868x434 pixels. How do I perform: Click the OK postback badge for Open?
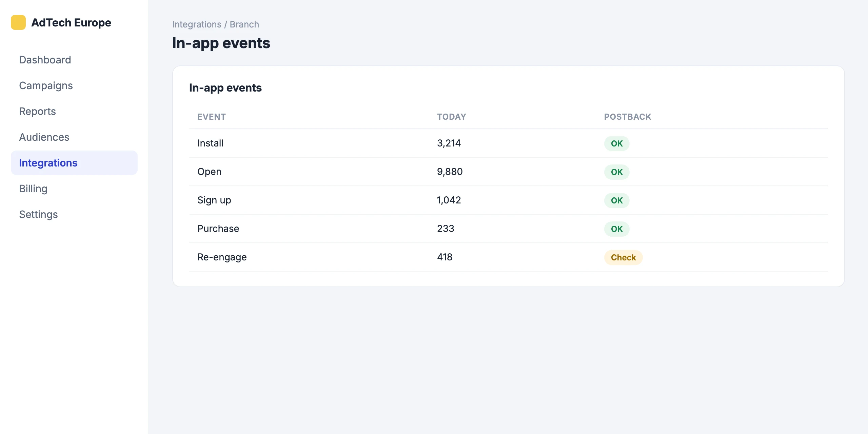[x=617, y=172]
